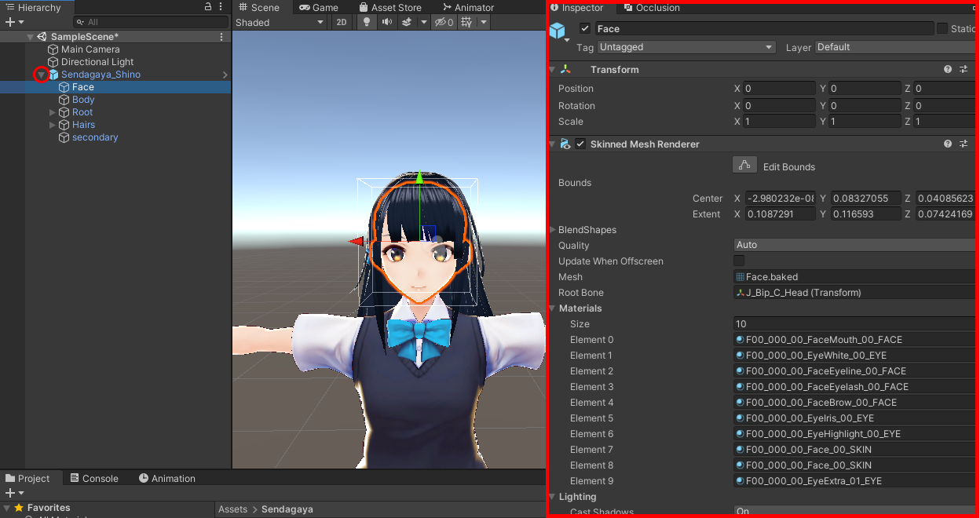Select Element 9 material EyeExtra_01_EYE

856,480
